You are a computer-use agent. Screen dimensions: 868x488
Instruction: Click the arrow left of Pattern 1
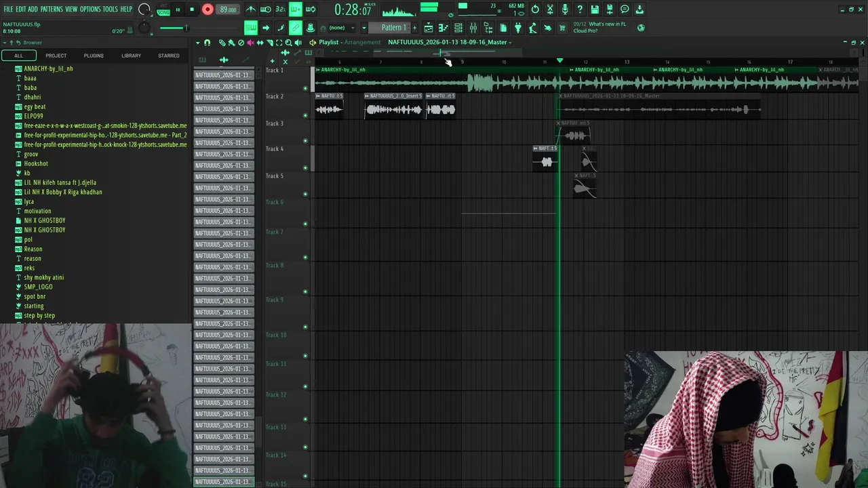coord(364,28)
